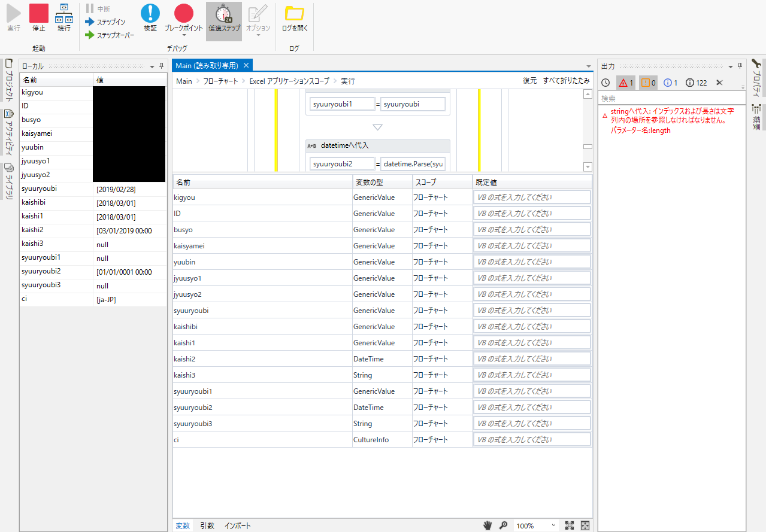Screen dimensions: 766x532
Task: Click the red 停止 stop button
Action: (39, 13)
